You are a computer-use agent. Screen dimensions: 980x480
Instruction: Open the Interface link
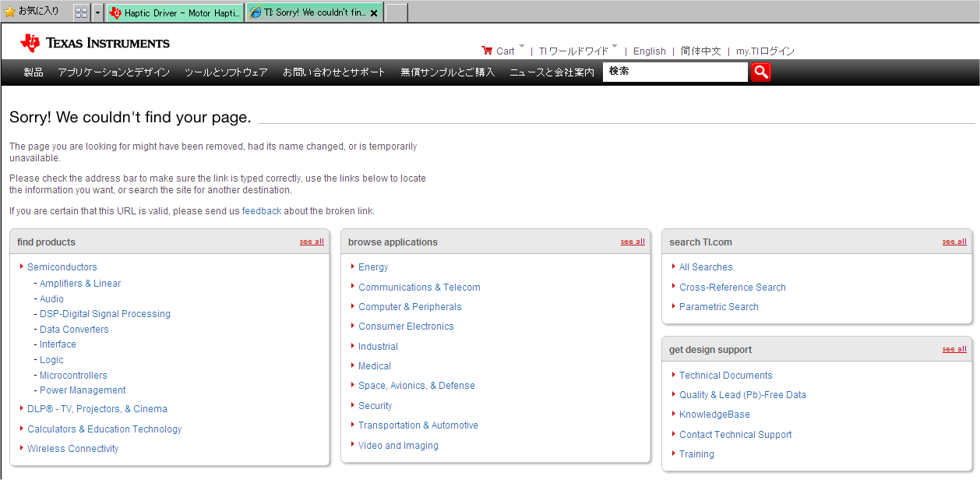(58, 344)
